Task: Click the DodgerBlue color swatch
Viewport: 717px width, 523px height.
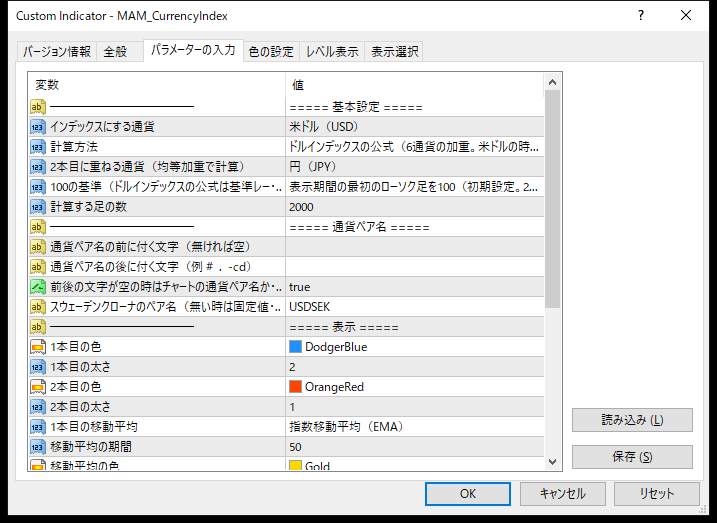Action: [x=295, y=347]
